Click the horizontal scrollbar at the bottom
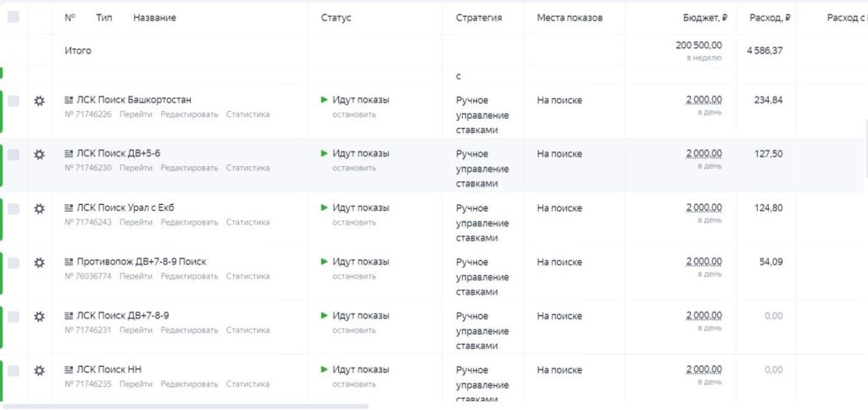Image resolution: width=868 pixels, height=410 pixels. pyautogui.click(x=186, y=407)
